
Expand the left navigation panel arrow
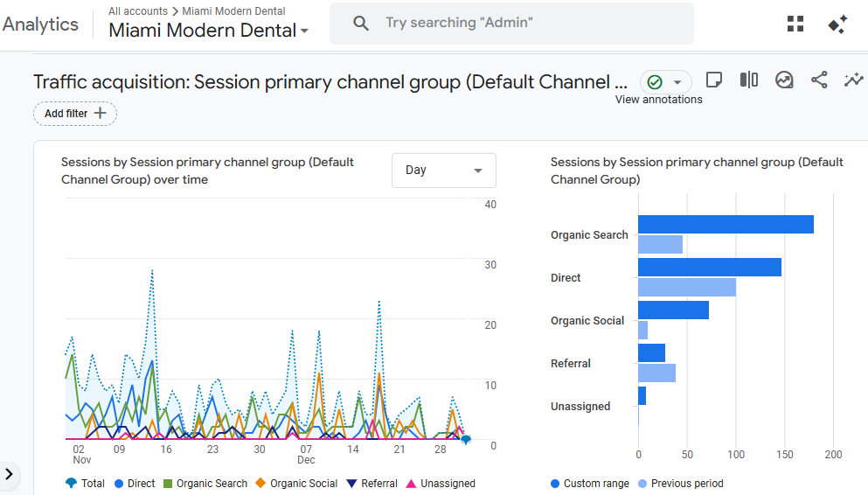tap(10, 474)
